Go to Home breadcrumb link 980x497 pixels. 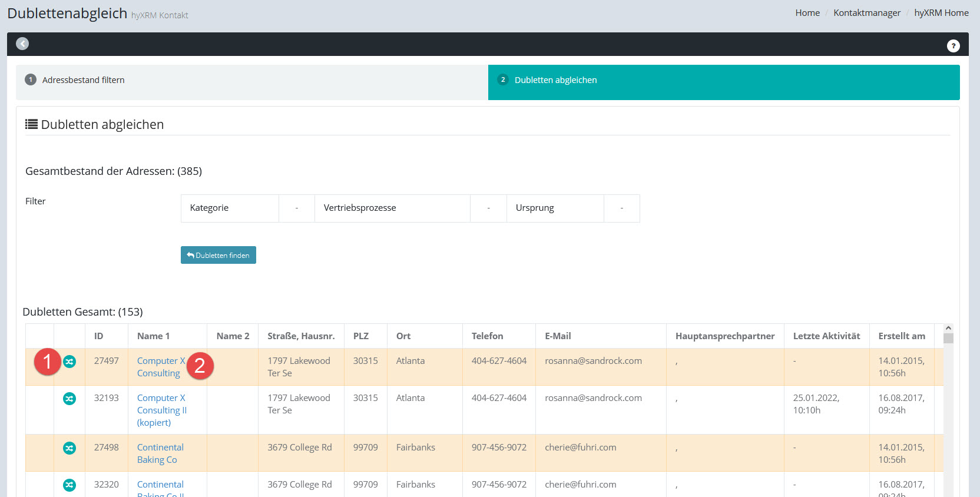coord(807,13)
